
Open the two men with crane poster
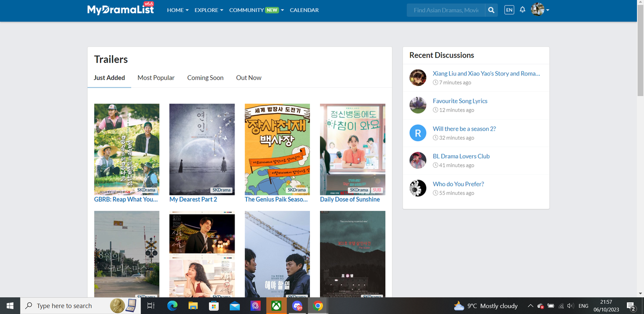(x=277, y=254)
